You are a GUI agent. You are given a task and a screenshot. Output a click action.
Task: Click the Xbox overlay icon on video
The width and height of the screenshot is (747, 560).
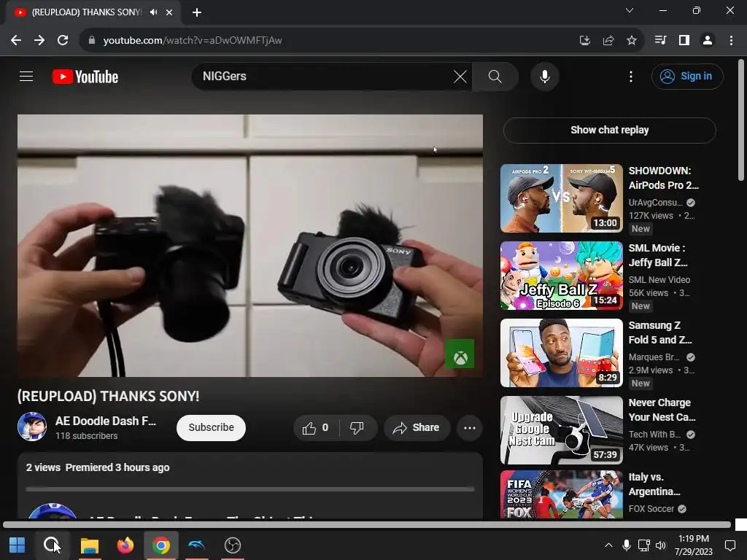coord(460,354)
